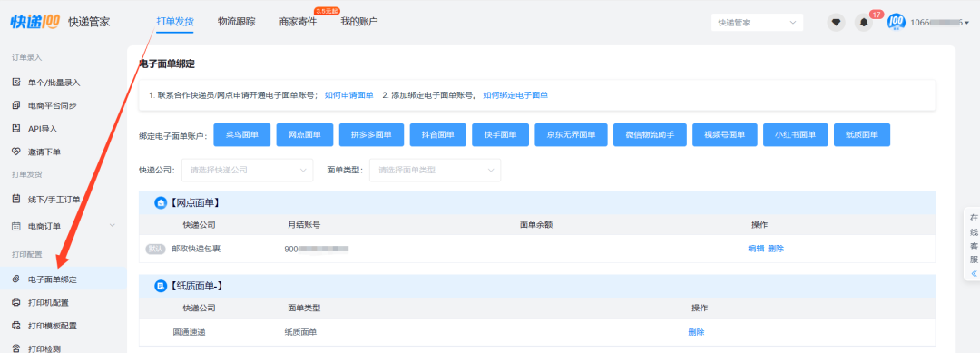Click the 网点面单 section icon

(x=161, y=203)
